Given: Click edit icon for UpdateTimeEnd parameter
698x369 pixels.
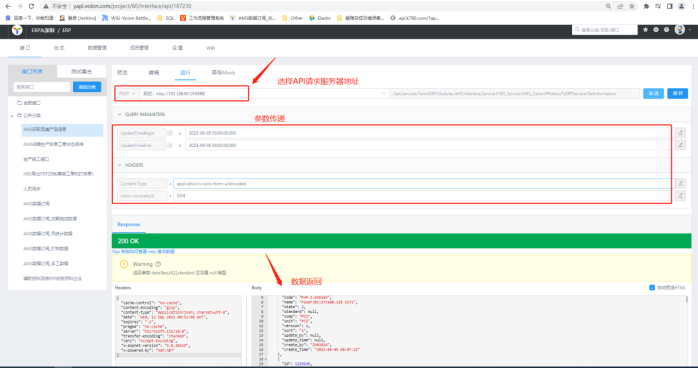Looking at the screenshot, I should (680, 145).
